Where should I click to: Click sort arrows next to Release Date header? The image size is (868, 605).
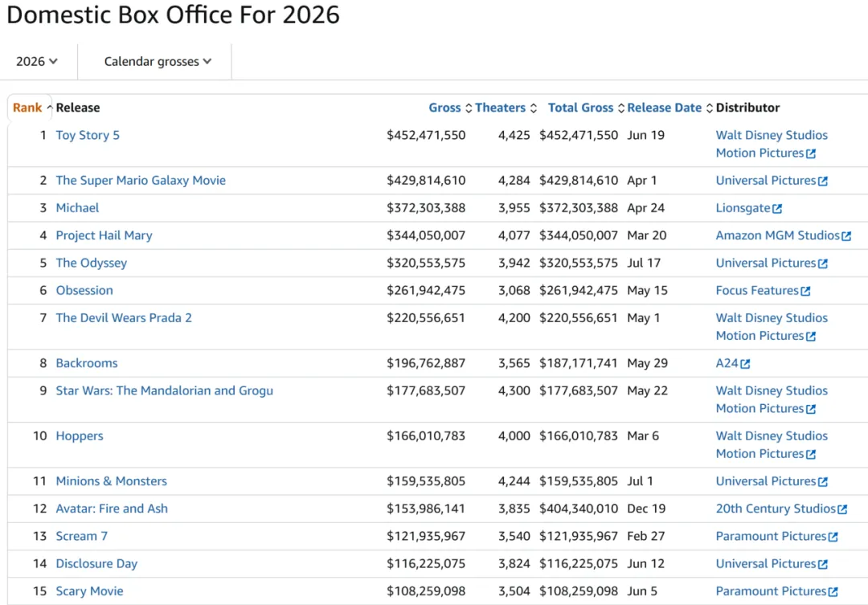[709, 108]
